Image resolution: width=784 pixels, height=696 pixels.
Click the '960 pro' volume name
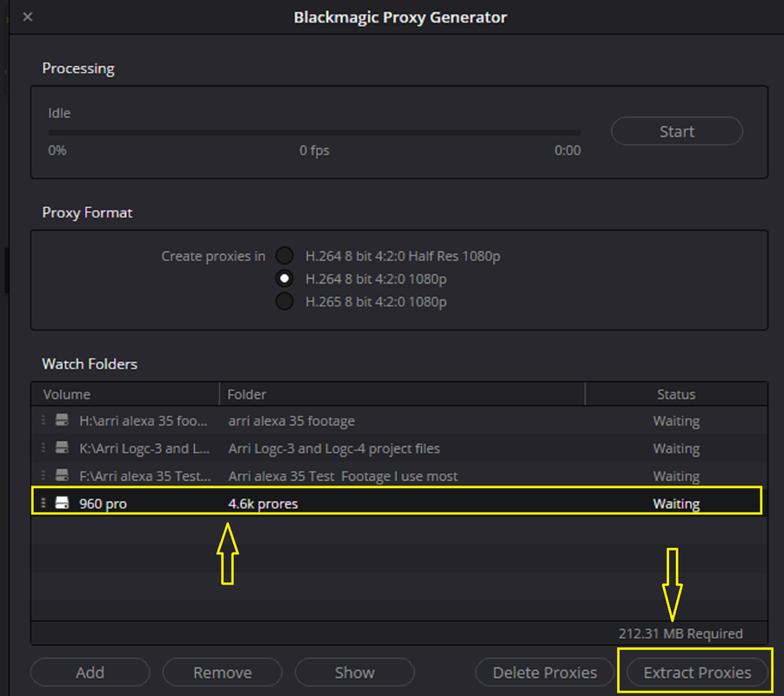click(103, 504)
